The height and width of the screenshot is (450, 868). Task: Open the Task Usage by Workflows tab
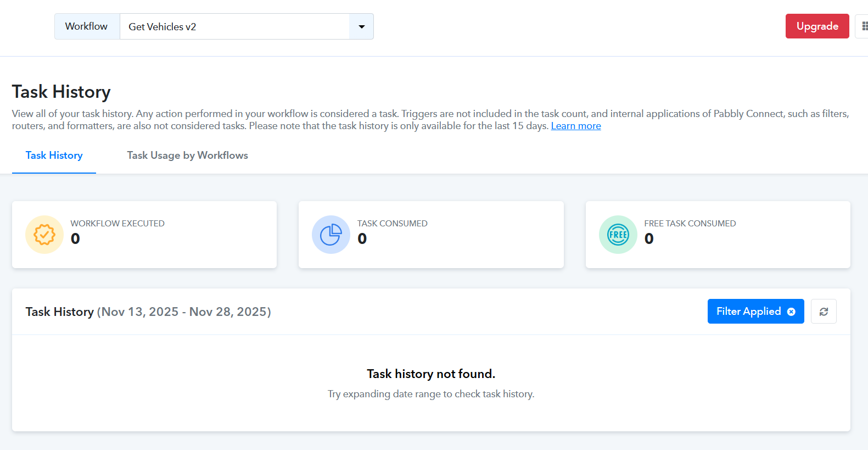[x=187, y=155]
